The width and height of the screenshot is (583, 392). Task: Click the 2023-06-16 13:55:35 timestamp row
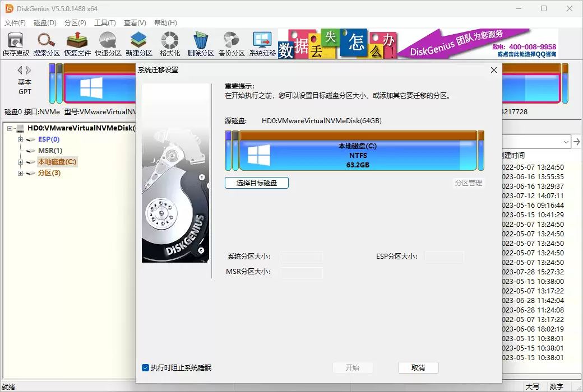tap(533, 177)
